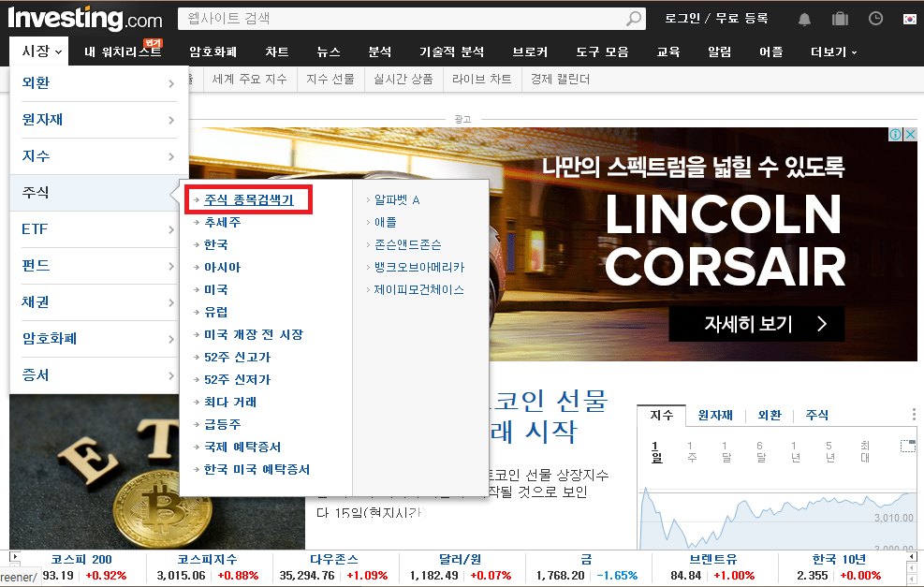Switch chart panel to 원자재 tab
The width and height of the screenshot is (924, 587).
[715, 415]
